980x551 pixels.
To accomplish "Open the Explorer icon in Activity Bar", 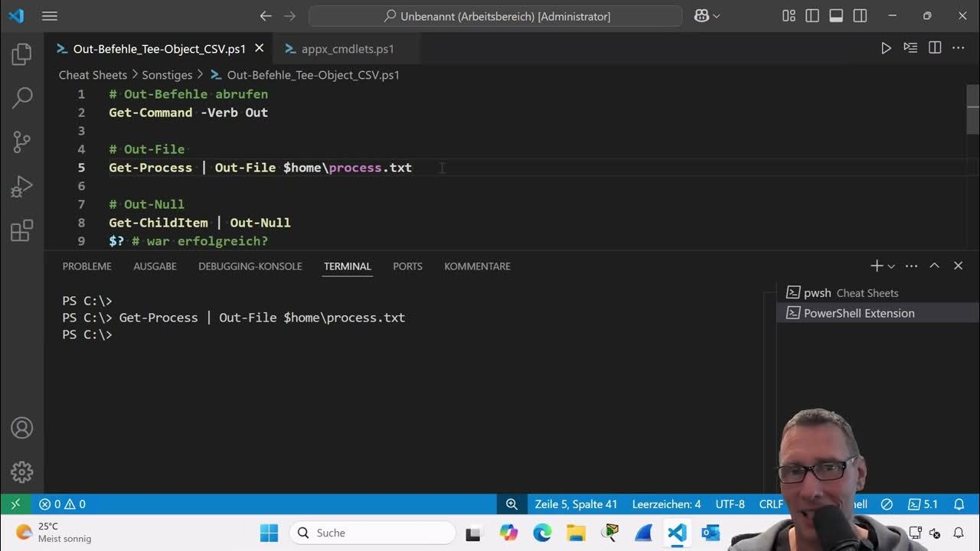I will (22, 54).
